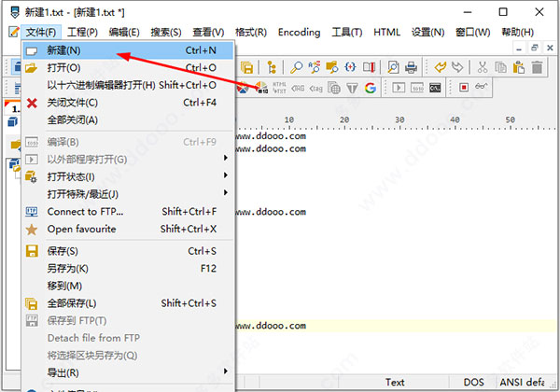Image resolution: width=560 pixels, height=392 pixels.
Task: Click the Save All toolbar icon
Action: click(x=246, y=67)
